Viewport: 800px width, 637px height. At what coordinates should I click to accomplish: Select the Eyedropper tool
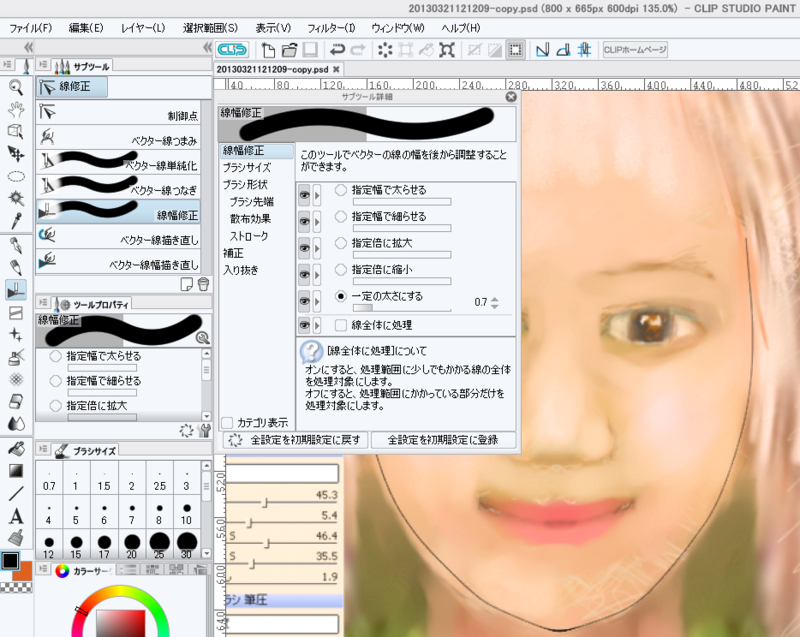click(16, 220)
